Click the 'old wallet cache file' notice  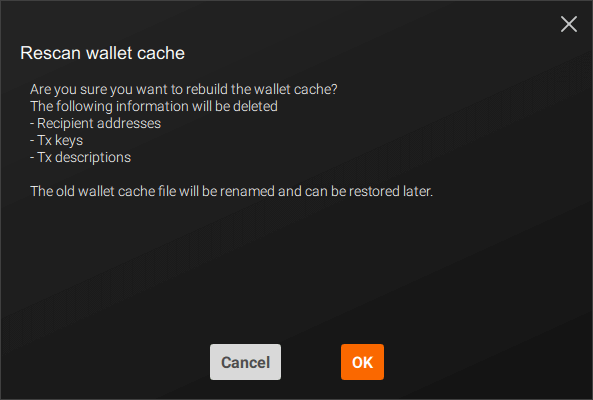231,191
